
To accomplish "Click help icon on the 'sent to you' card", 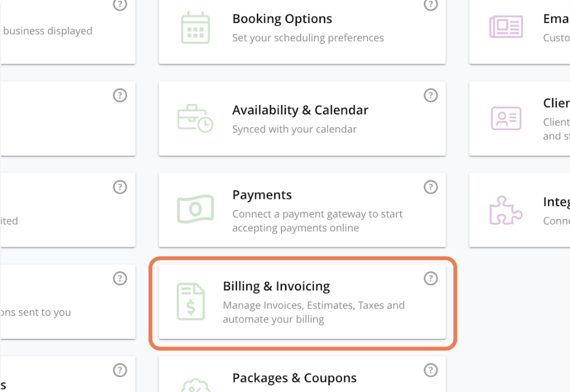I will (120, 279).
